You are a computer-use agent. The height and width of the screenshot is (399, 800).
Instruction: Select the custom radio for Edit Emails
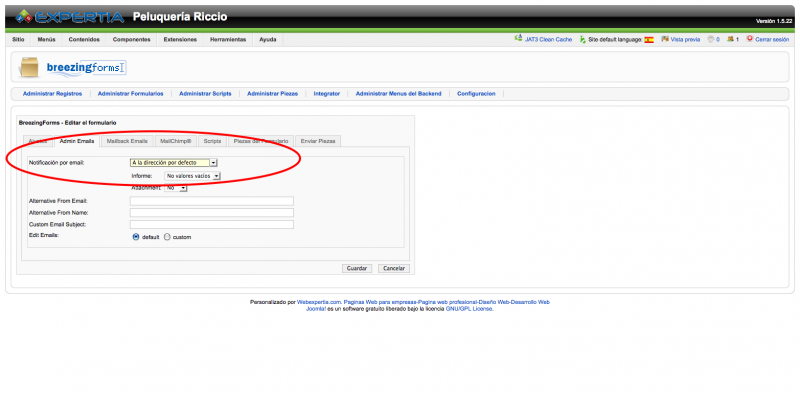coord(167,237)
